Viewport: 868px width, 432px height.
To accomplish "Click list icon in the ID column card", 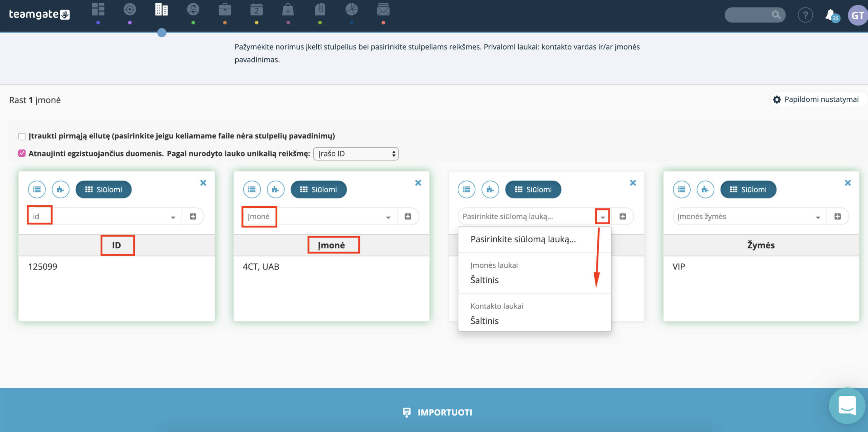I will pos(37,189).
